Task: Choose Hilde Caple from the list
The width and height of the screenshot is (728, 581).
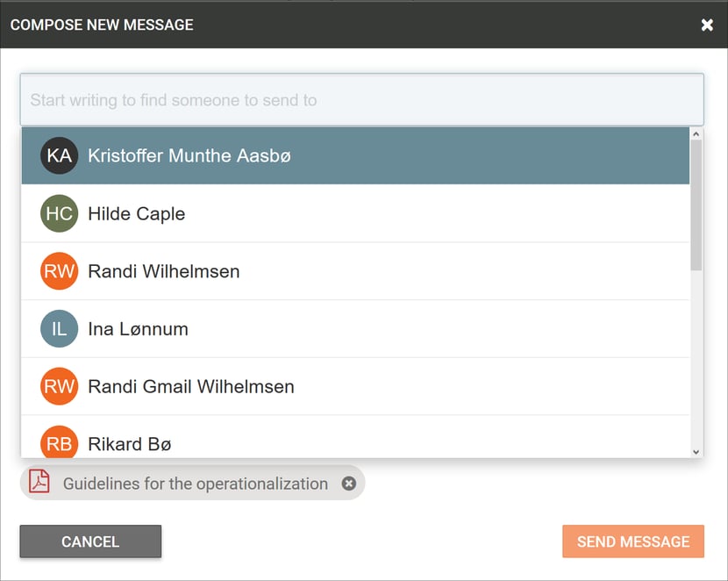Action: (355, 213)
